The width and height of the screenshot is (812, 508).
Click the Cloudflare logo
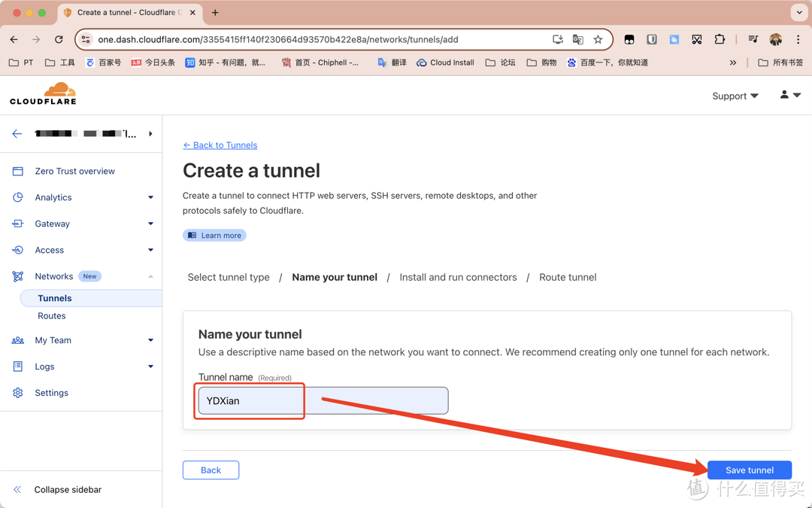43,94
